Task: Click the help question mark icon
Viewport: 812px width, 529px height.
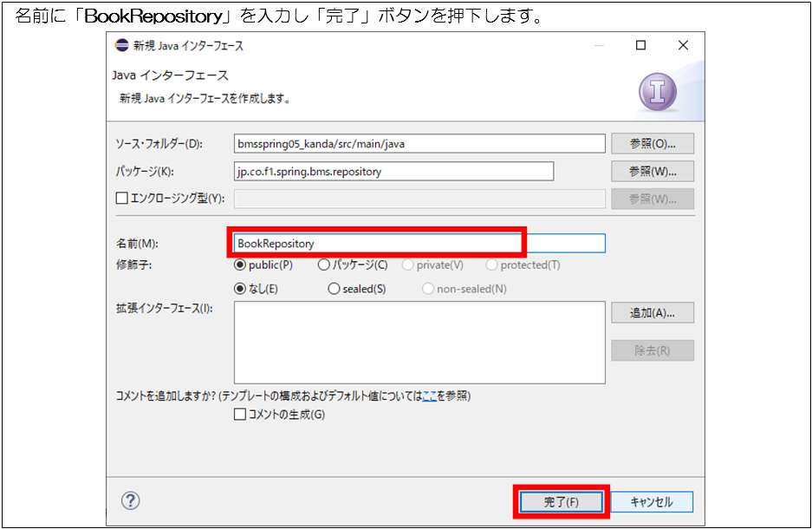Action: point(131,500)
